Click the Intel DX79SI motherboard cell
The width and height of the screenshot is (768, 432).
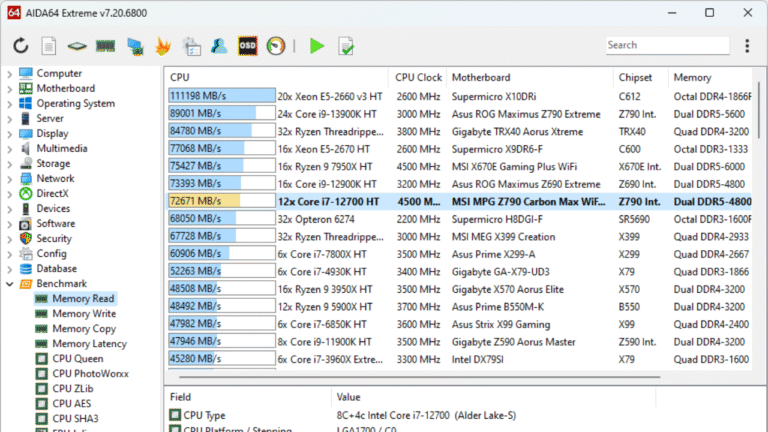click(x=477, y=360)
